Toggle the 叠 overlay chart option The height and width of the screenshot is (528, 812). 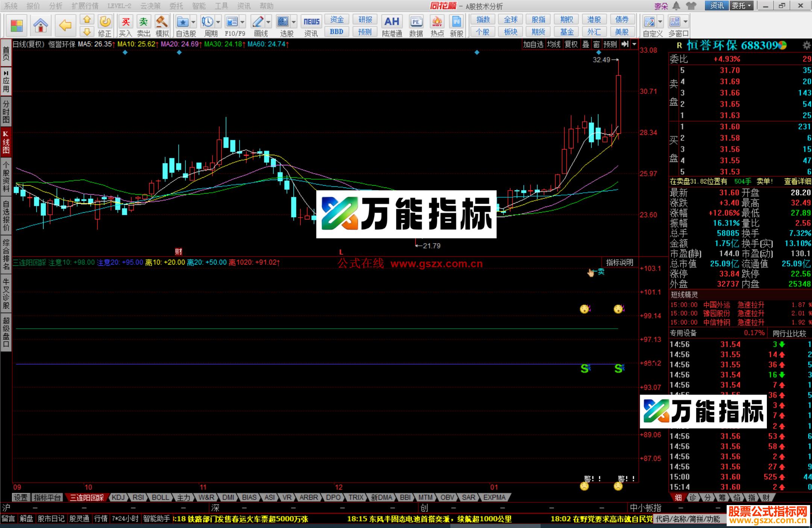(586, 44)
